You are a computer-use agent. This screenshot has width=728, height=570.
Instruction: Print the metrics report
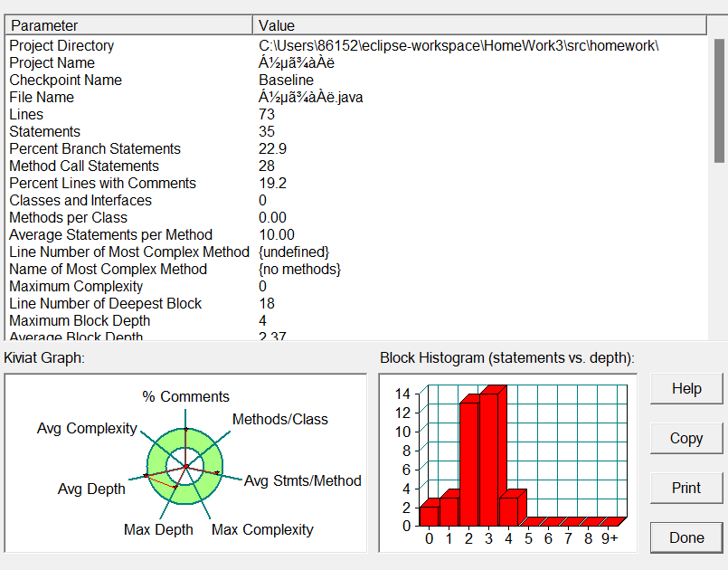tap(686, 488)
